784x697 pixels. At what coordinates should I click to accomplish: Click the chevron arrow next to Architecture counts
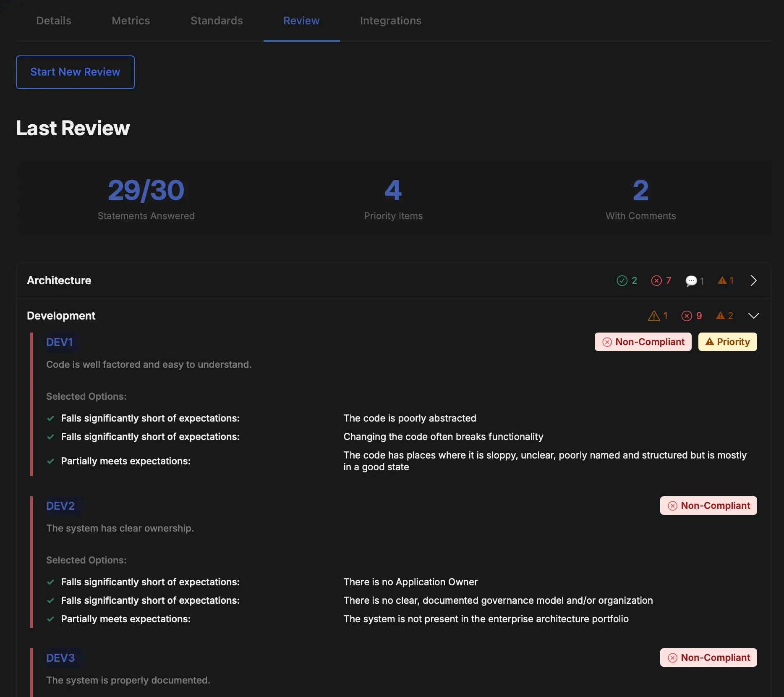point(753,280)
